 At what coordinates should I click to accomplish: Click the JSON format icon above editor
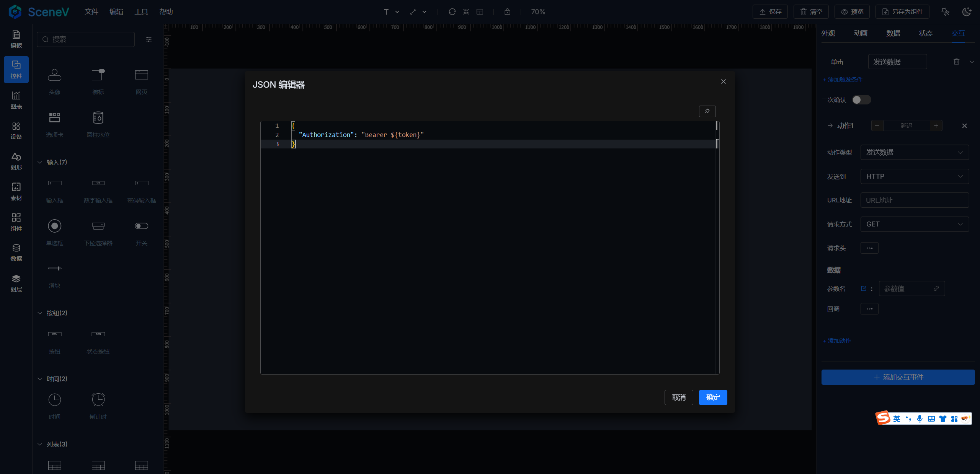[707, 111]
